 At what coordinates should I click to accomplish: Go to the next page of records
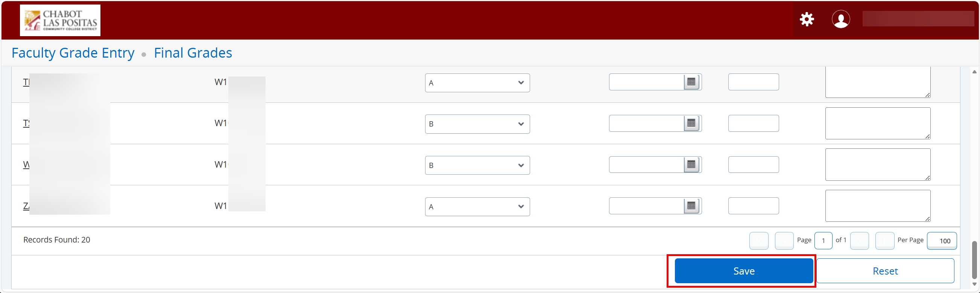click(859, 241)
